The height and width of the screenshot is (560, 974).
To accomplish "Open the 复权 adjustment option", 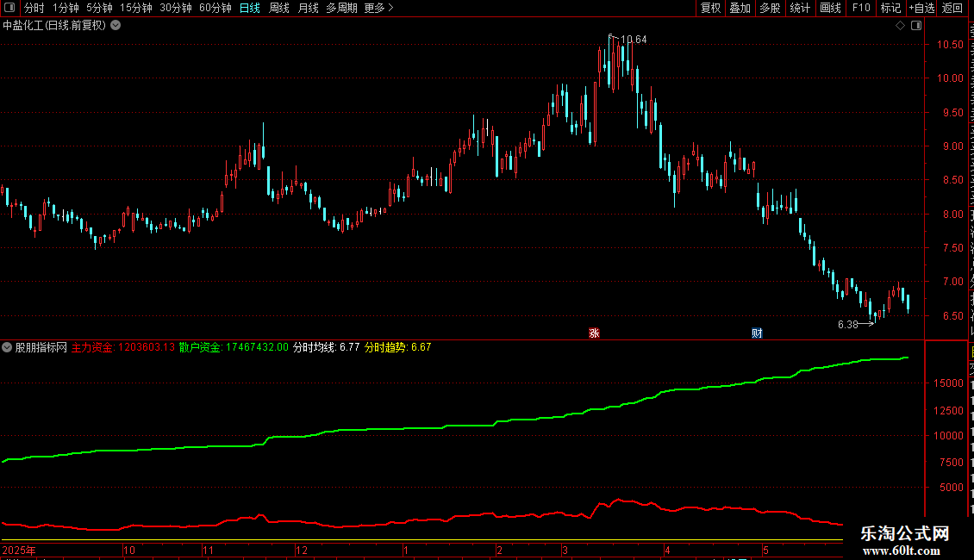I will (710, 8).
